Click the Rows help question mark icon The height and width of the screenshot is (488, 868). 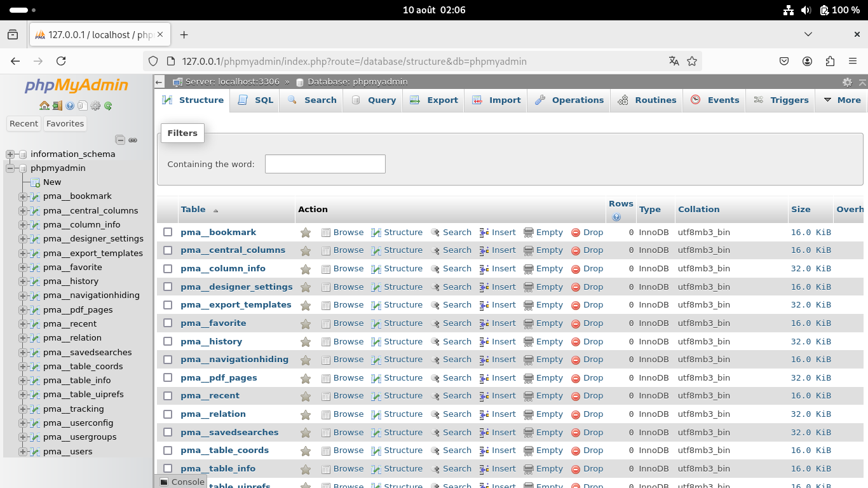(616, 217)
